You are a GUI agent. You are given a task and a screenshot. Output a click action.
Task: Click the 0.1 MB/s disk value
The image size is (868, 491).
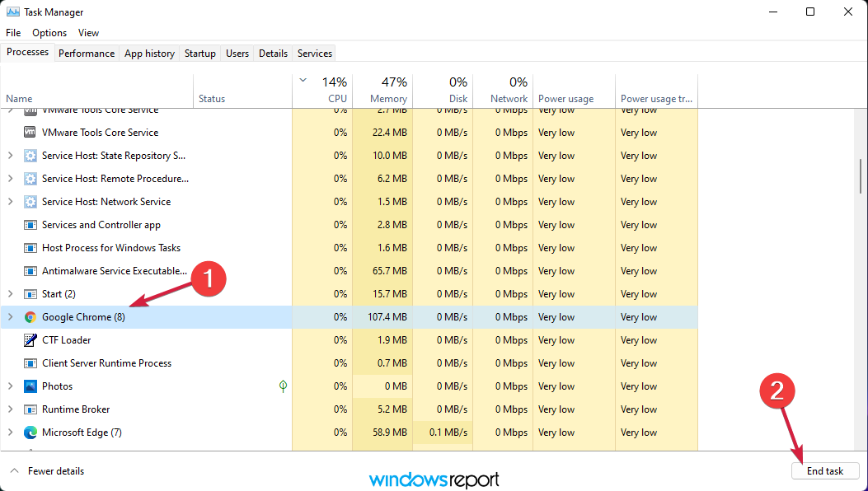pos(448,433)
